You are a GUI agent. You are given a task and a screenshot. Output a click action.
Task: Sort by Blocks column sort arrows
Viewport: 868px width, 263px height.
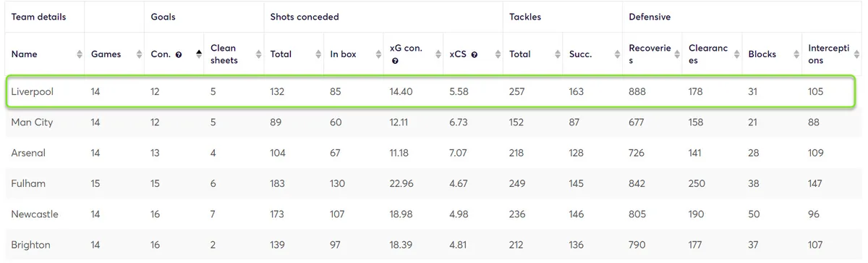795,54
